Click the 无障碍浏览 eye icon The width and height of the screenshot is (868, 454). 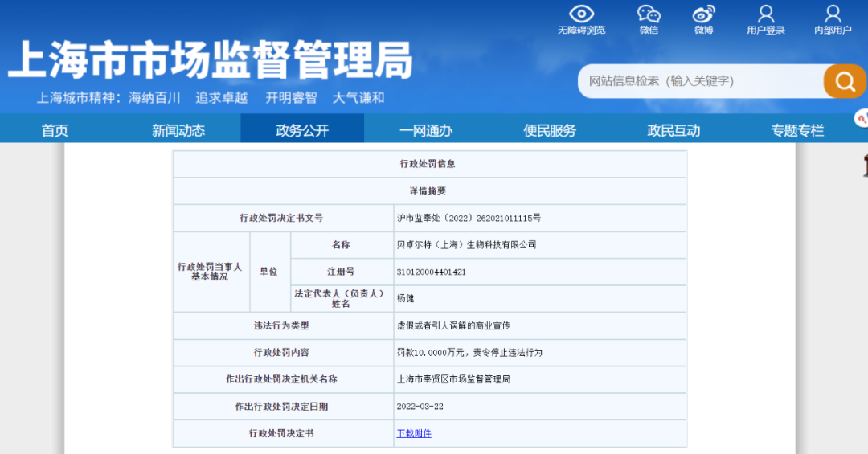(x=581, y=14)
